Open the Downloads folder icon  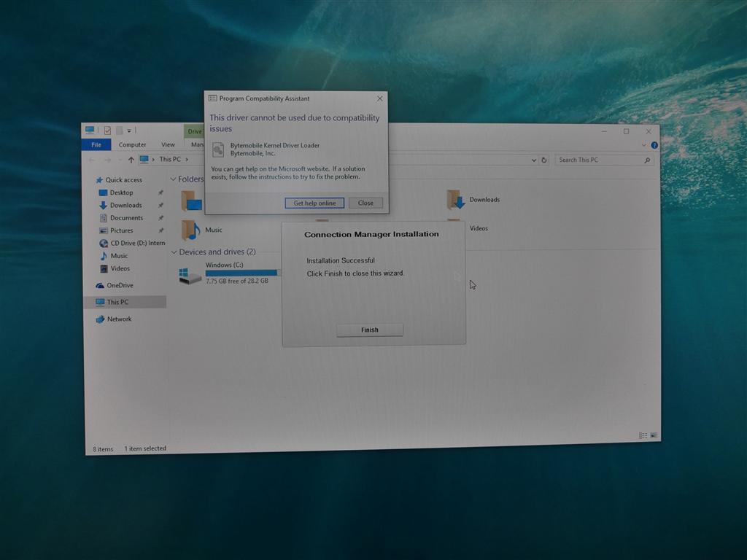tap(455, 199)
